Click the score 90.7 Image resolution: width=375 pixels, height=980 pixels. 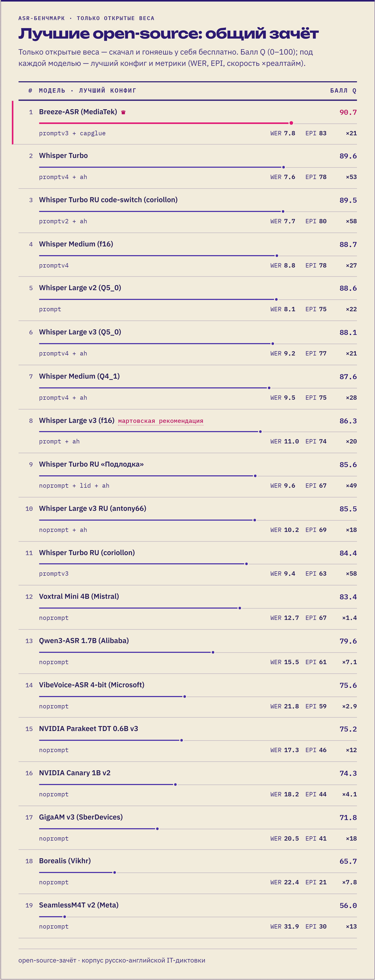[348, 112]
